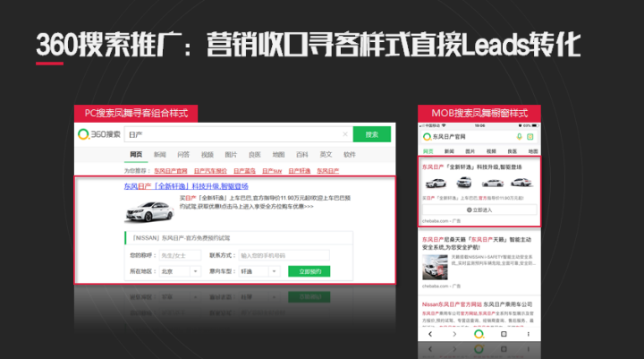Tap the second car thumbnail in mobile ad
644x359 pixels.
(x=464, y=182)
